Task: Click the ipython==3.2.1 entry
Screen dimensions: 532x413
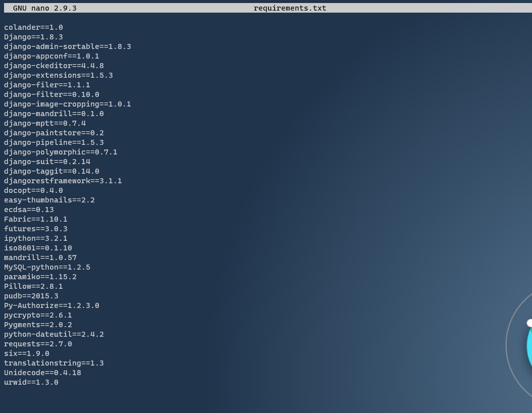Action: (36, 238)
